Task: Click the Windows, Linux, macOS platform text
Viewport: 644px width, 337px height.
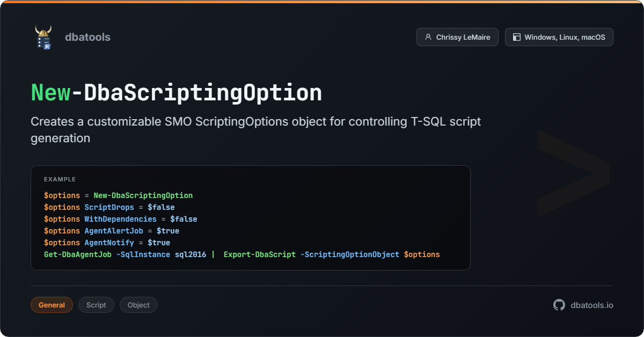Action: [565, 38]
